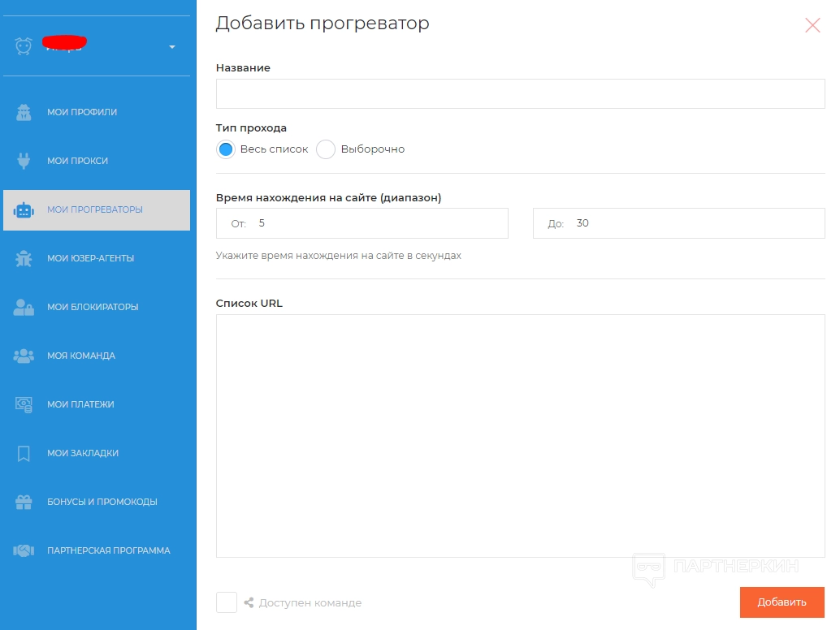Click the Мои профили spy icon
The image size is (840, 630).
point(24,112)
